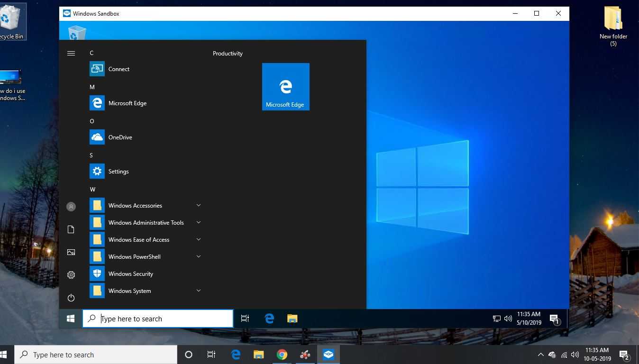Launch Google Chrome from host taskbar
This screenshot has width=639, height=364.
pos(282,355)
